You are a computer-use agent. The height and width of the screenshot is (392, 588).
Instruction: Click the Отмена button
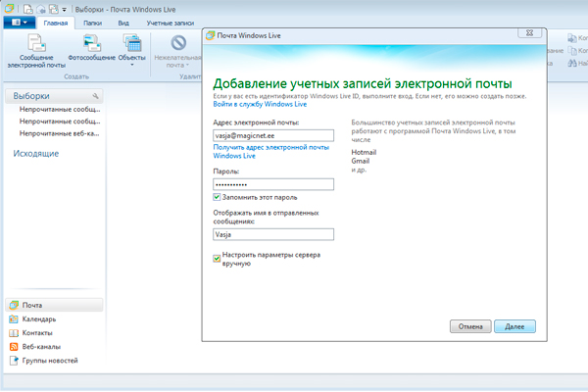click(470, 326)
